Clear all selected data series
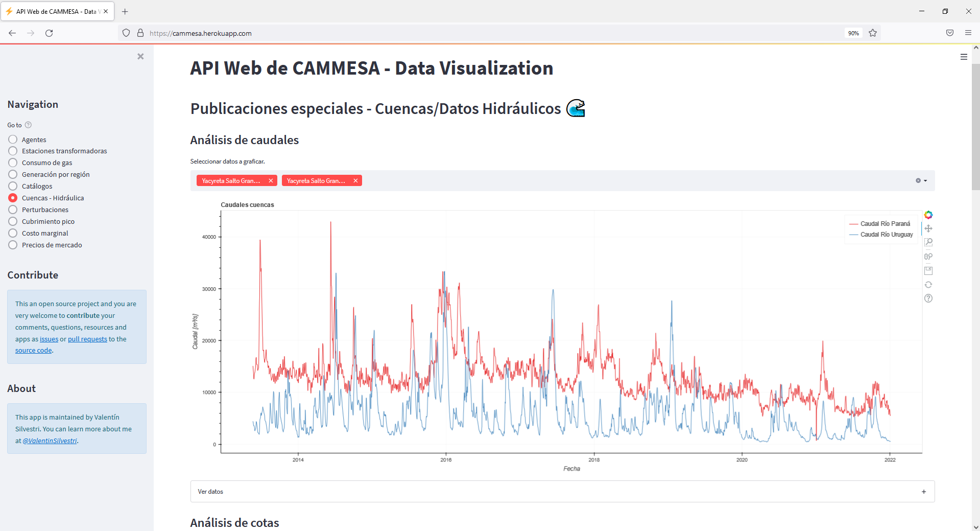 pos(918,181)
